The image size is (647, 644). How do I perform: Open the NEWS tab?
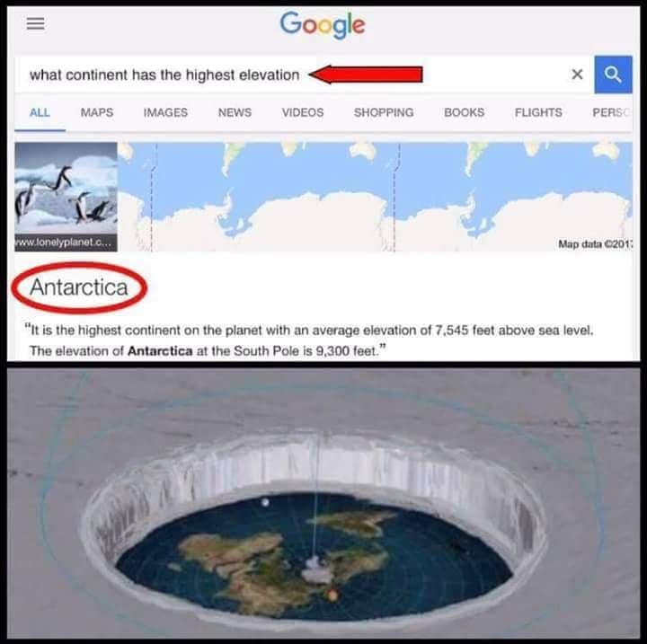(235, 112)
